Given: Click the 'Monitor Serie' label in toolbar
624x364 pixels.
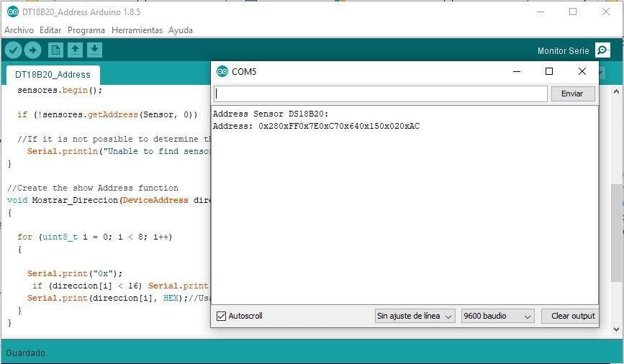Looking at the screenshot, I should [563, 51].
